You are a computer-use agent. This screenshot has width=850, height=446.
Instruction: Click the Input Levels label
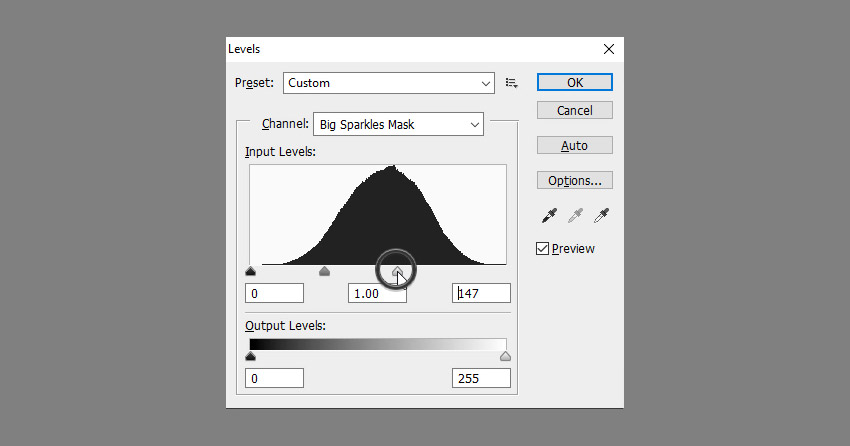pyautogui.click(x=280, y=152)
